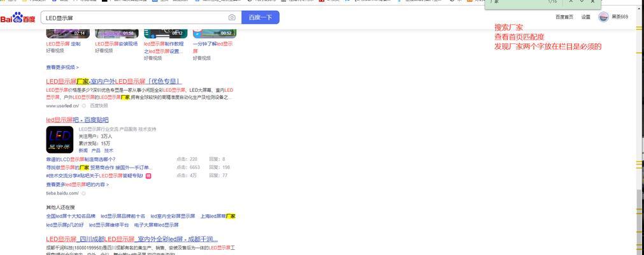This screenshot has width=644, height=255.
Task: Search related 全国led屏十大知名品牌
Action: click(x=71, y=216)
